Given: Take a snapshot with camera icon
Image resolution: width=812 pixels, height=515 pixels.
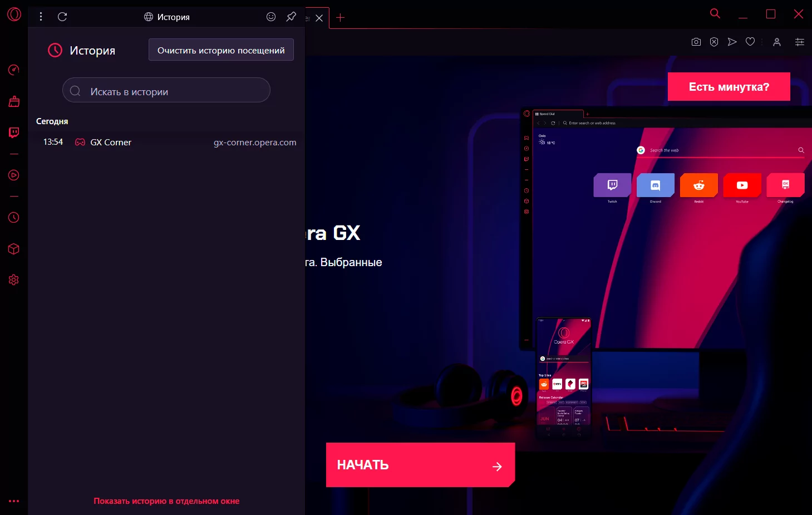Looking at the screenshot, I should pyautogui.click(x=696, y=42).
